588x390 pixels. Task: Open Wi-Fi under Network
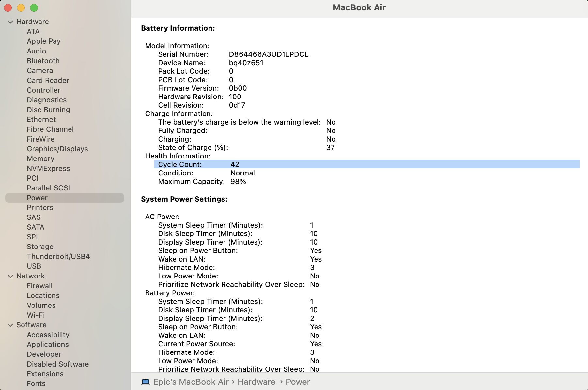[x=36, y=315]
